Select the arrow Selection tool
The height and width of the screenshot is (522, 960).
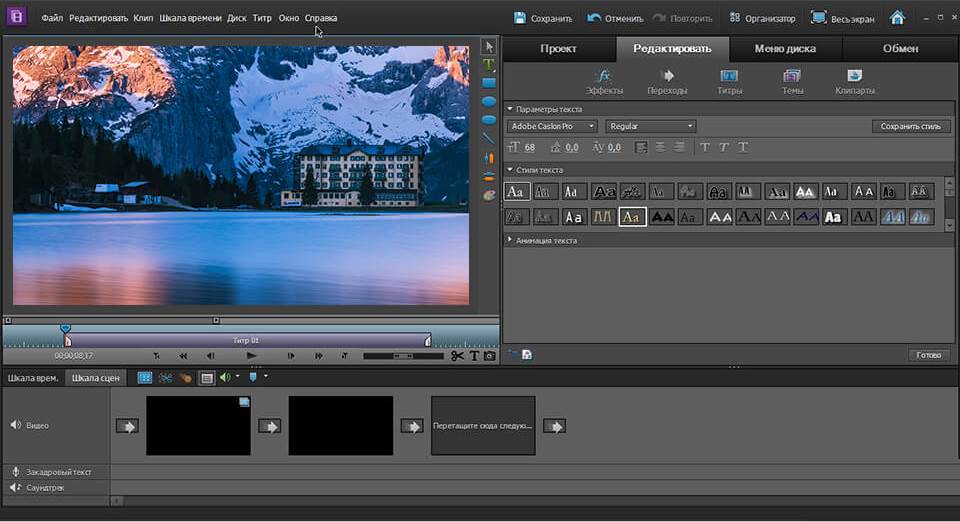tap(489, 47)
